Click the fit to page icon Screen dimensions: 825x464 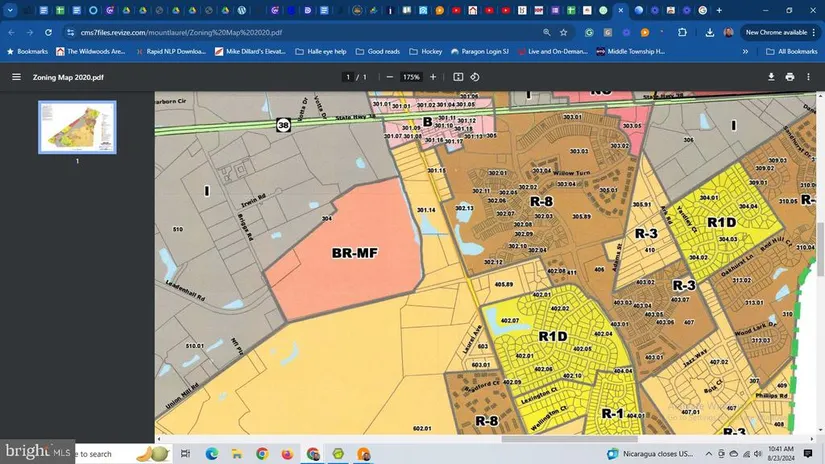[x=459, y=77]
